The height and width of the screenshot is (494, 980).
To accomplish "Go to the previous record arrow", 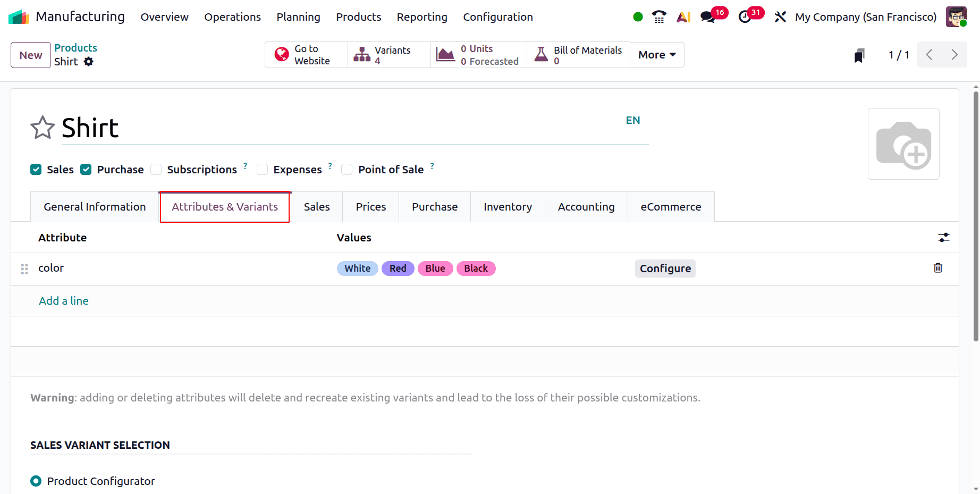I will [x=930, y=55].
